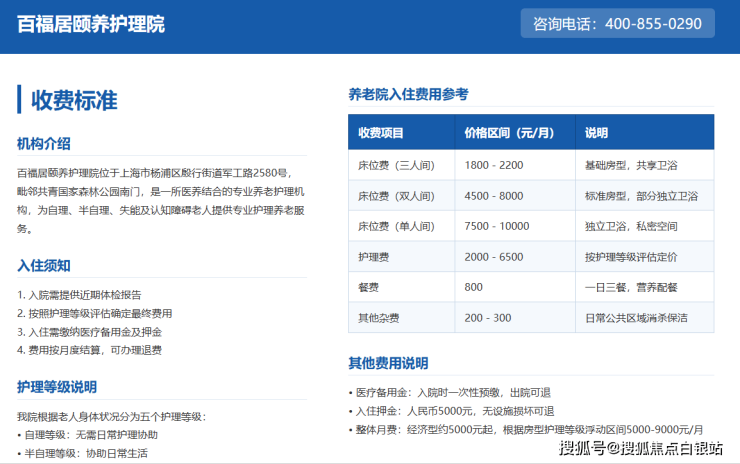The image size is (740, 464).
Task: Click bullet 整体月费：经济型约5000元起
Action: click(526, 430)
